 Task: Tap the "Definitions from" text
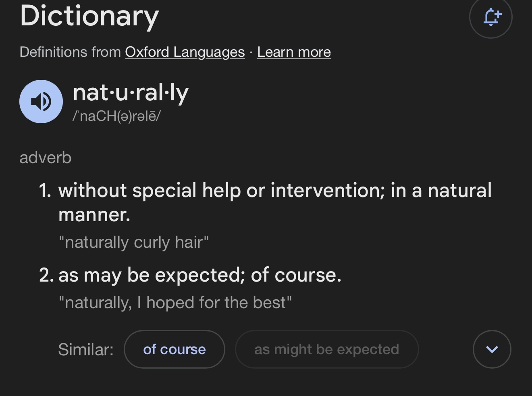point(70,52)
